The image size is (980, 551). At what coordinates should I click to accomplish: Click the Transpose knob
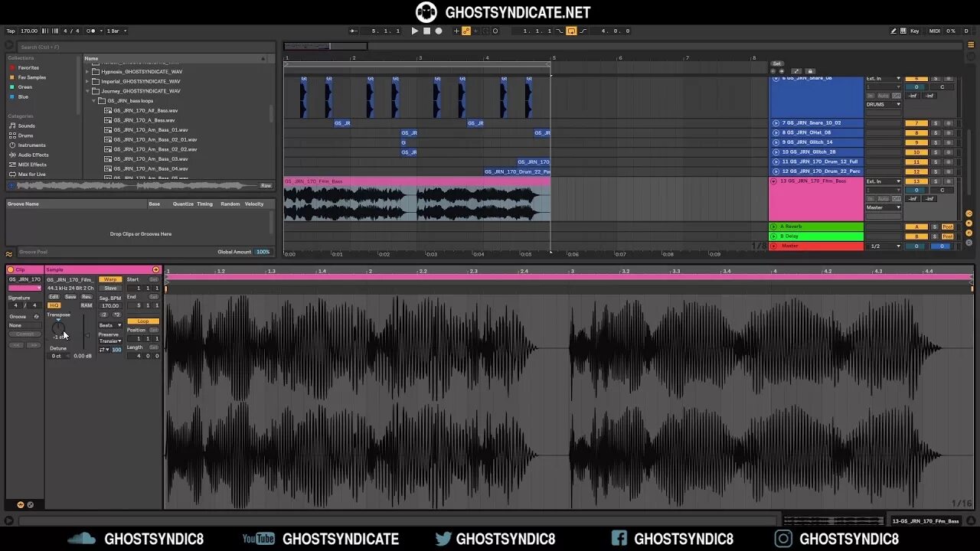coord(58,328)
